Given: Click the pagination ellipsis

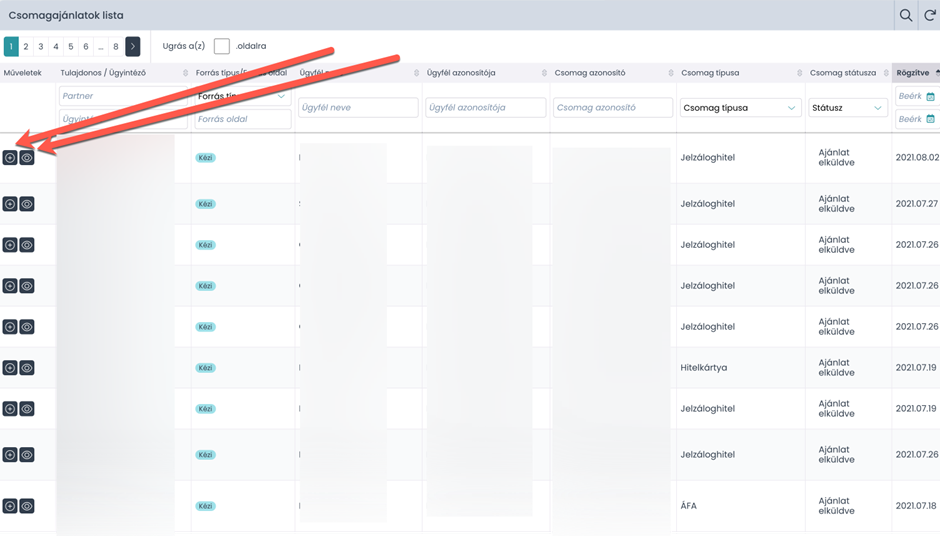Looking at the screenshot, I should (101, 46).
